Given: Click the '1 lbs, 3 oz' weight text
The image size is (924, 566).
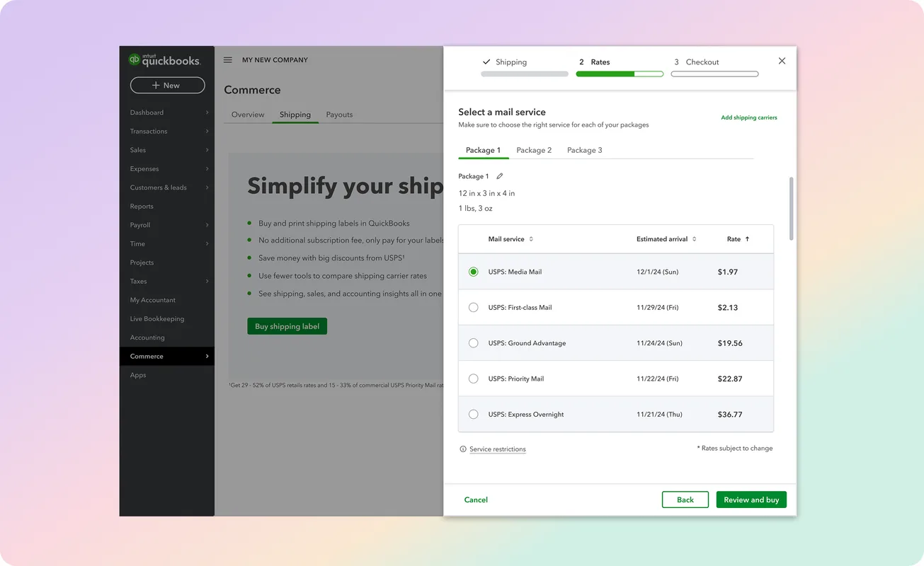Looking at the screenshot, I should (x=475, y=209).
